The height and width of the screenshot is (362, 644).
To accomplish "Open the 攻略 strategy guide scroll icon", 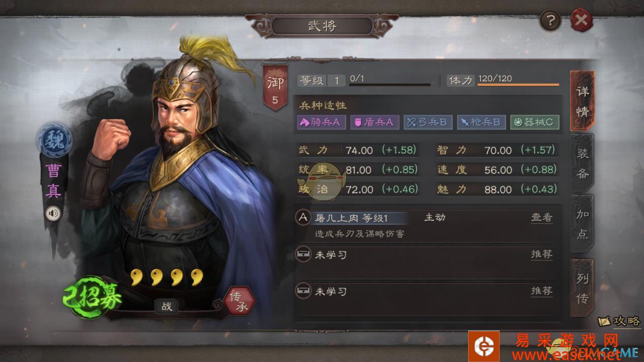I will (619, 321).
